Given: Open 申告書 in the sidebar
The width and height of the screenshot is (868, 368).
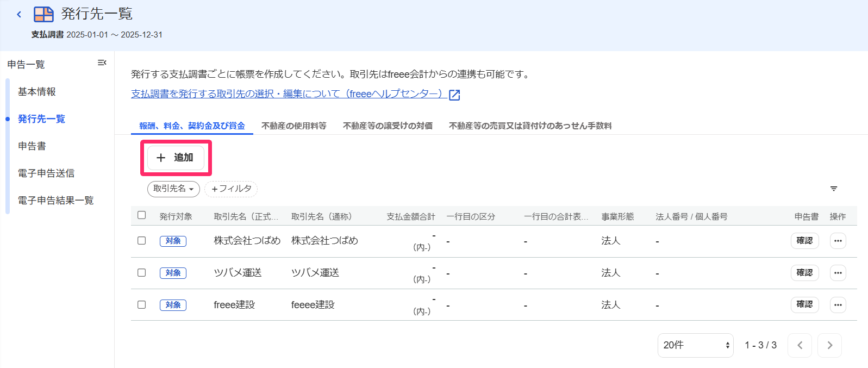Looking at the screenshot, I should [x=32, y=146].
